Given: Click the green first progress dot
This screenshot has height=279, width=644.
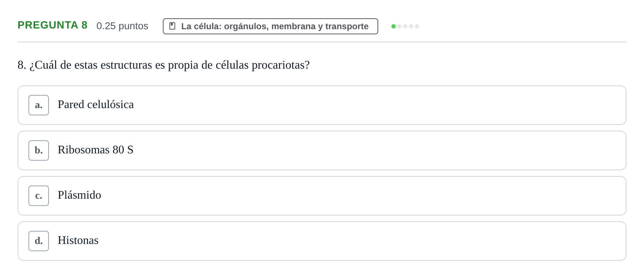Looking at the screenshot, I should [x=394, y=26].
